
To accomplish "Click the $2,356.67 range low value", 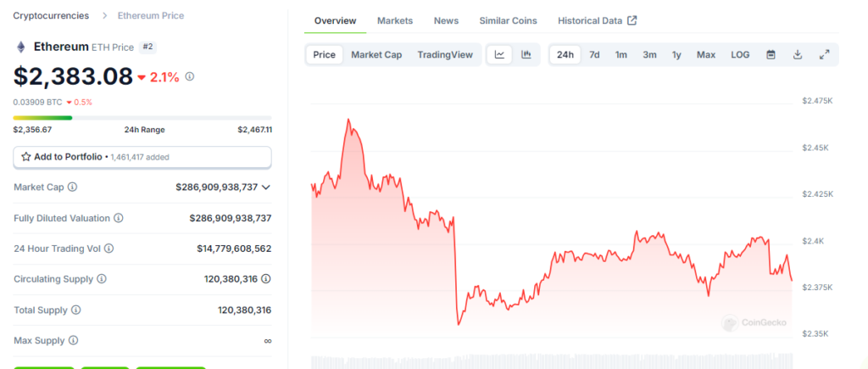I will [32, 130].
